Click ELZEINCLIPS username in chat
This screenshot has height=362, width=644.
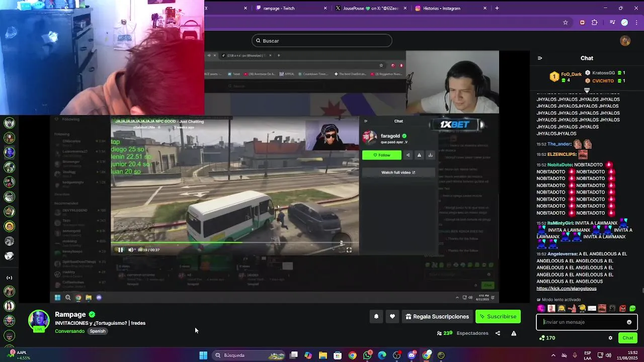tap(561, 154)
